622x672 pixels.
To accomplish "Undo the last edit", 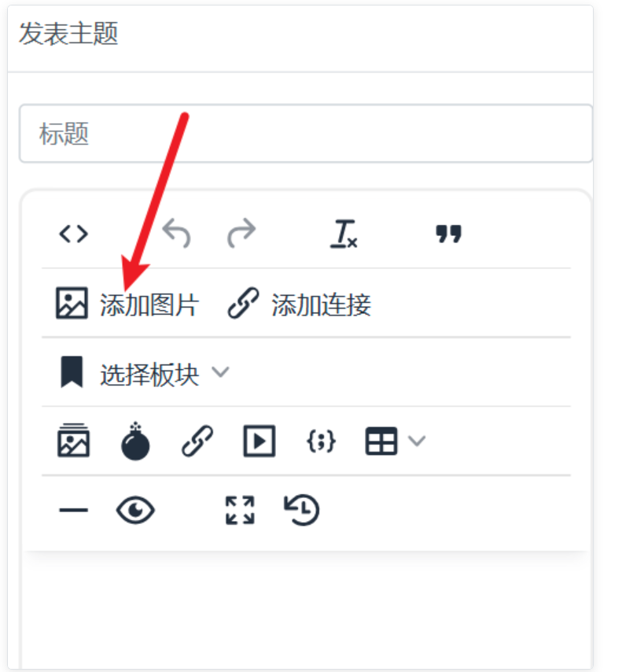I will click(x=176, y=233).
